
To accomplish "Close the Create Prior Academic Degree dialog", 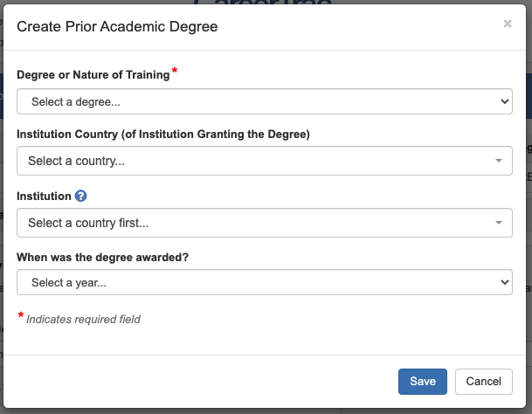I will point(508,24).
